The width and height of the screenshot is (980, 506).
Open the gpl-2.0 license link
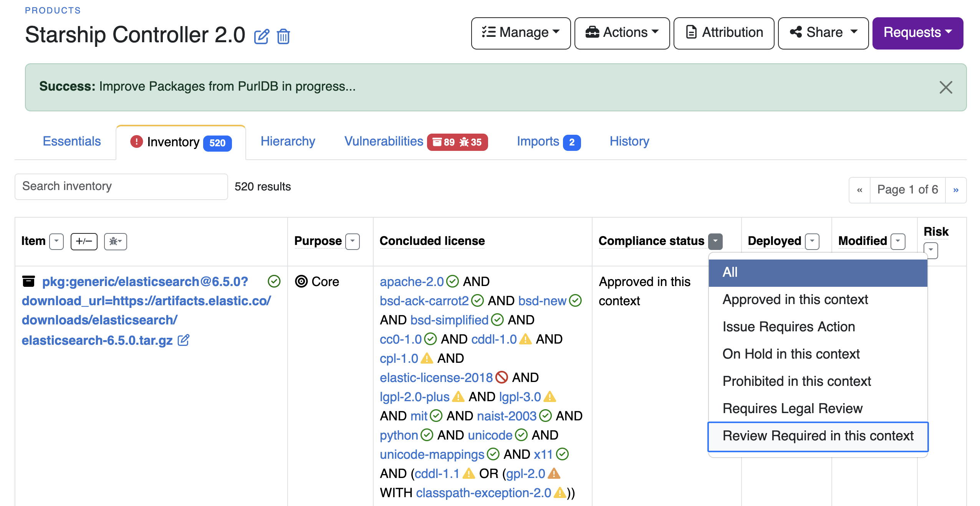(x=526, y=474)
